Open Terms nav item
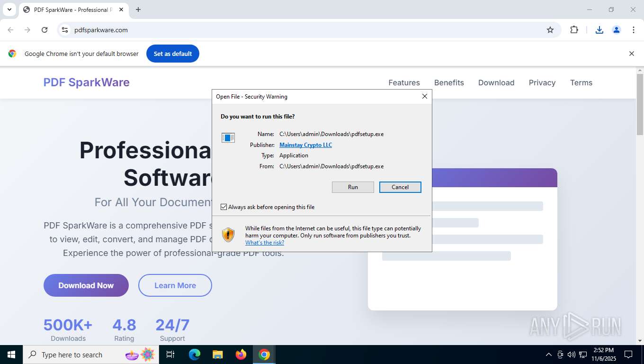Screen dimensions: 644x364 [581, 82]
